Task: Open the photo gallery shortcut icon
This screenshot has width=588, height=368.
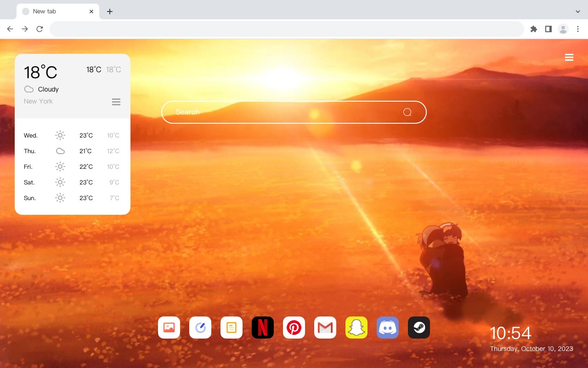Action: (169, 328)
